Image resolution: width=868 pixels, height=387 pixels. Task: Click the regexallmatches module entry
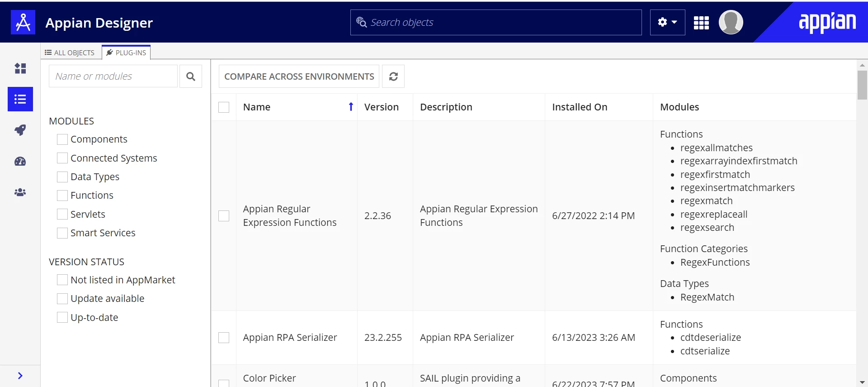click(717, 148)
